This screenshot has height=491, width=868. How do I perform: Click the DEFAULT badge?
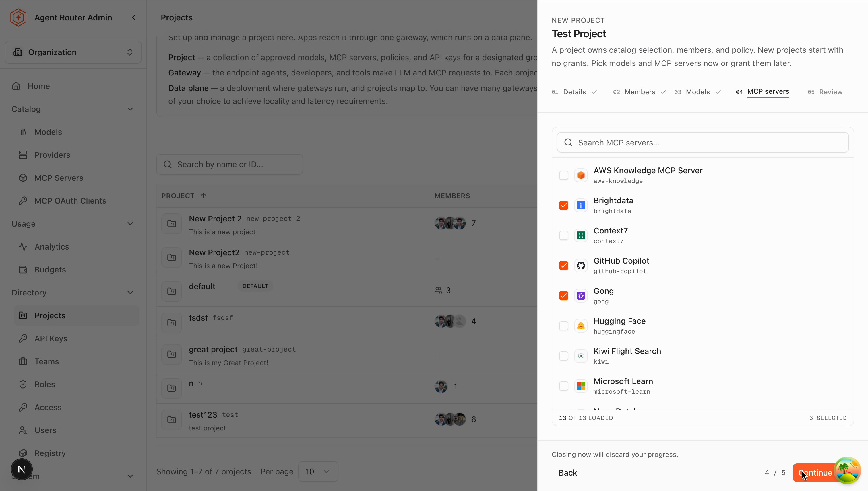255,286
